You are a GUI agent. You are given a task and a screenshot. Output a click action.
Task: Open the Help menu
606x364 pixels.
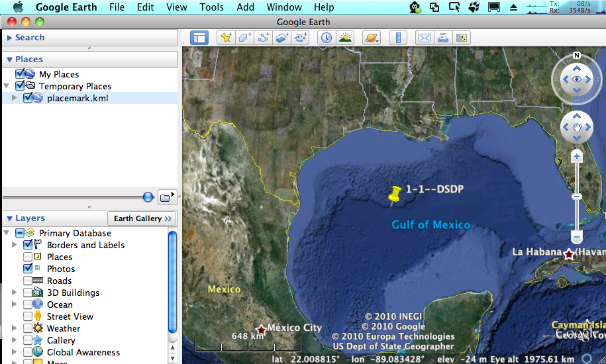point(324,7)
